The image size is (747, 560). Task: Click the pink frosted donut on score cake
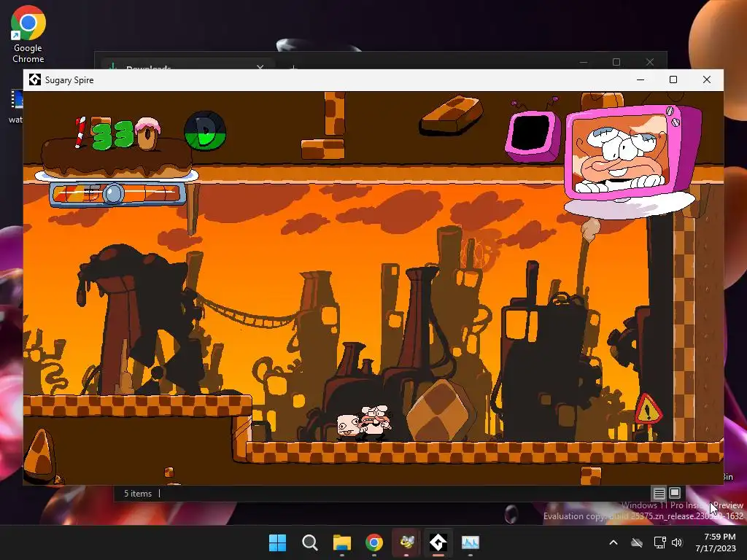coord(147,133)
